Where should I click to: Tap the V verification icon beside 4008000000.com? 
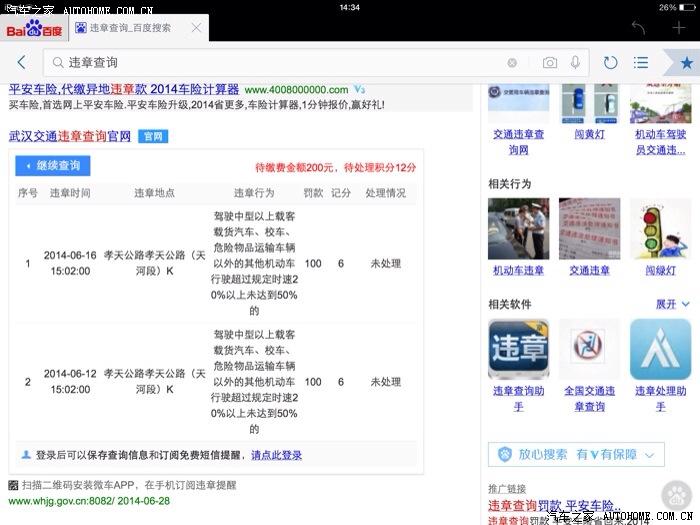click(359, 89)
